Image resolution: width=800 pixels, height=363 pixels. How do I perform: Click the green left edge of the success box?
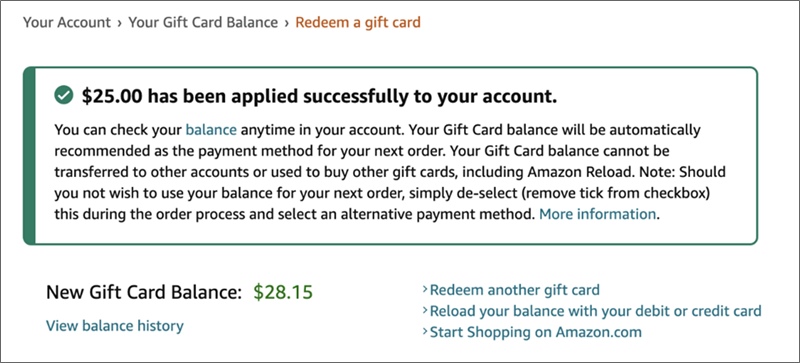click(x=29, y=156)
